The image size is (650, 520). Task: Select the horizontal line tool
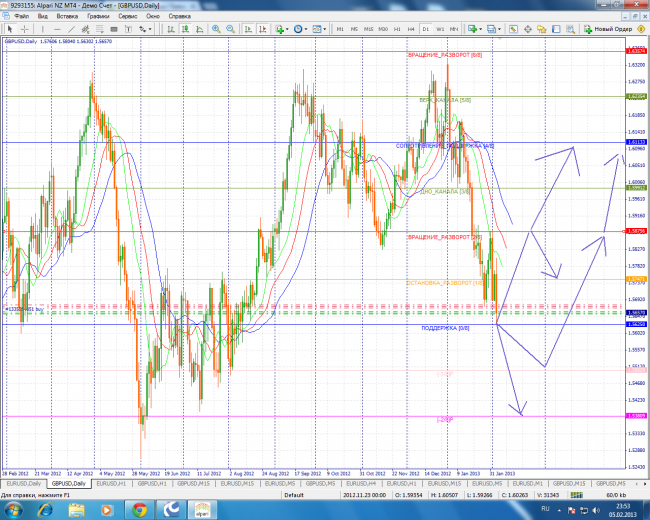56,30
